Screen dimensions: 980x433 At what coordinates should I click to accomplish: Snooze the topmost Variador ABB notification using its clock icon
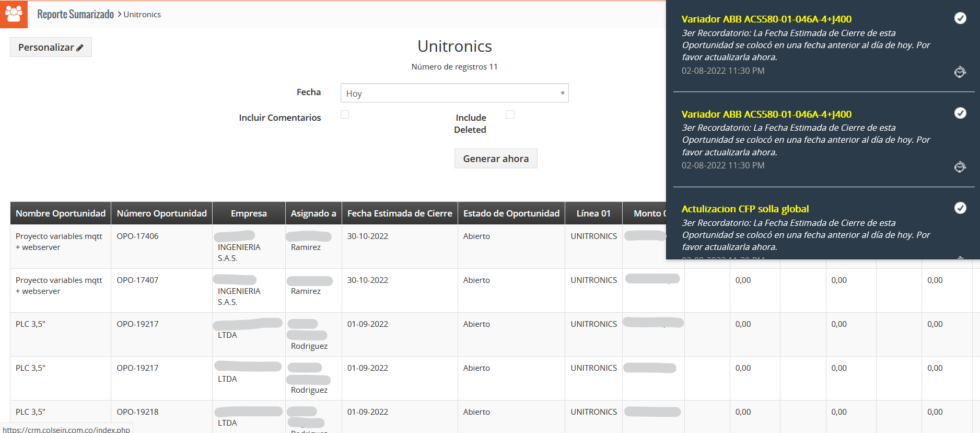point(960,72)
